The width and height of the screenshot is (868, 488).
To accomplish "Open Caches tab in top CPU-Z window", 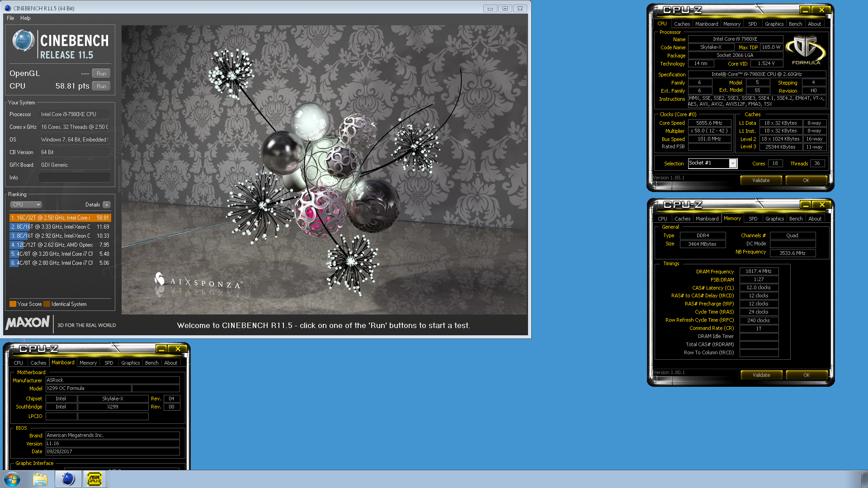I will [x=682, y=24].
